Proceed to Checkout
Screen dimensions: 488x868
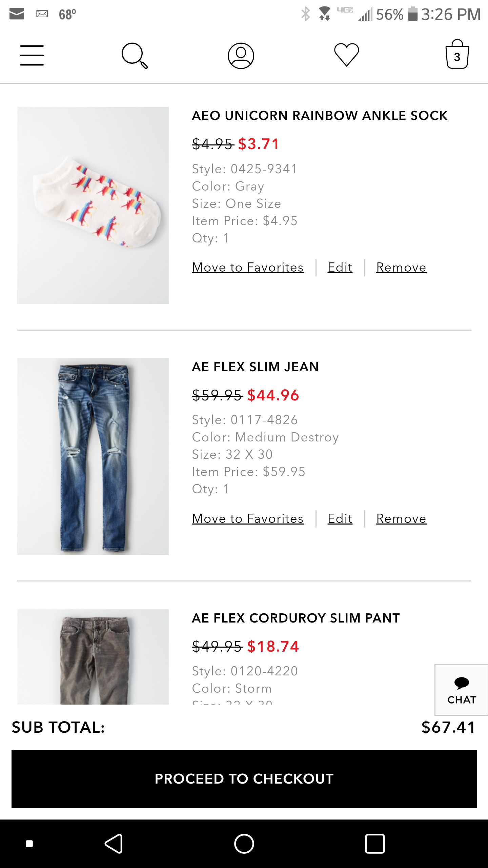click(x=244, y=779)
